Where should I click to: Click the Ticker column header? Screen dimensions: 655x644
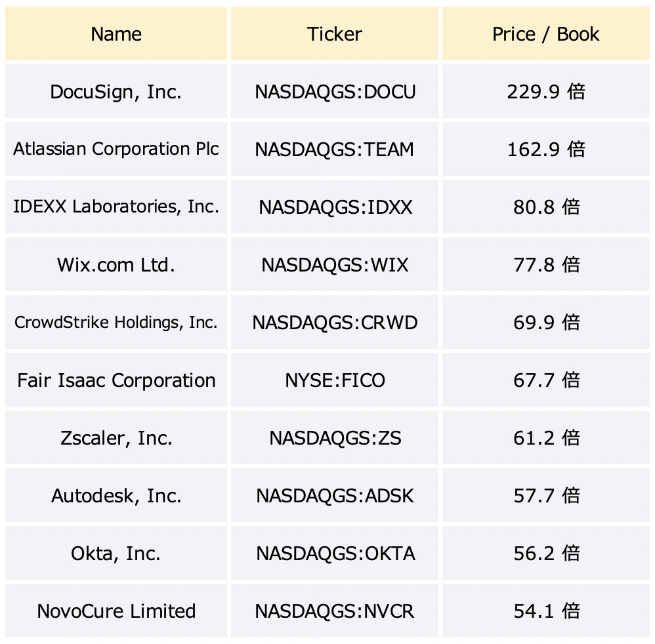(x=335, y=34)
